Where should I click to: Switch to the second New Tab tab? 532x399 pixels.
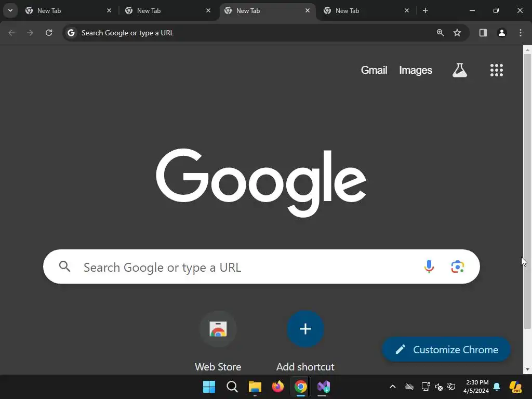click(x=168, y=11)
